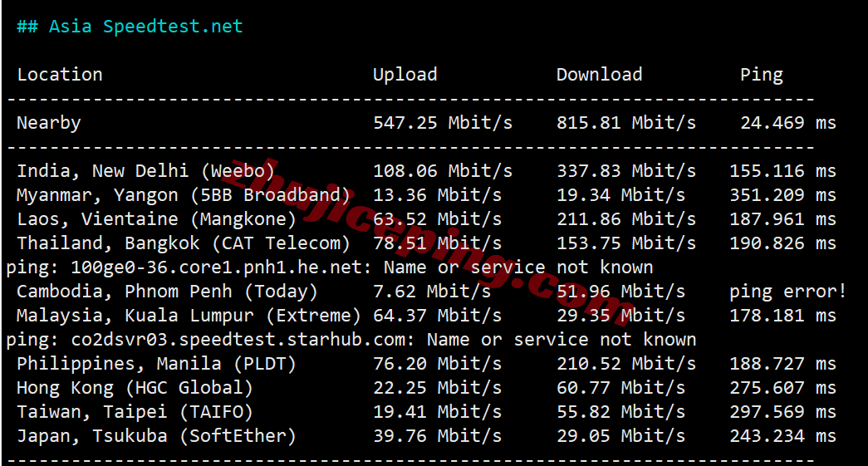The width and height of the screenshot is (868, 466).
Task: Click the 'ping error!' text for Cambodia
Action: point(787,292)
